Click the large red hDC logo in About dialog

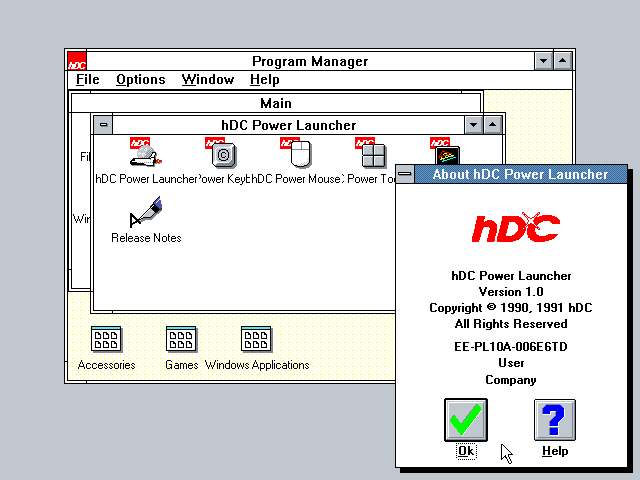click(x=515, y=227)
